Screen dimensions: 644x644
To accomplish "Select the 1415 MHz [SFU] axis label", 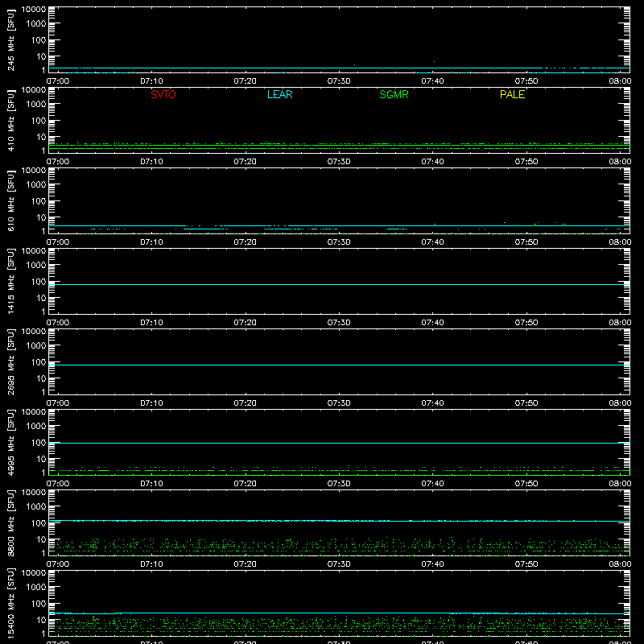I will click(10, 281).
